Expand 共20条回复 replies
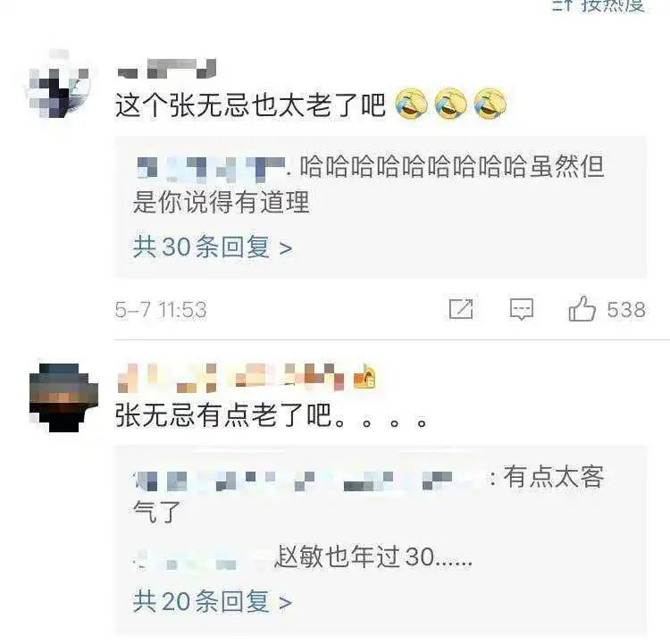The height and width of the screenshot is (644, 670). click(x=213, y=602)
